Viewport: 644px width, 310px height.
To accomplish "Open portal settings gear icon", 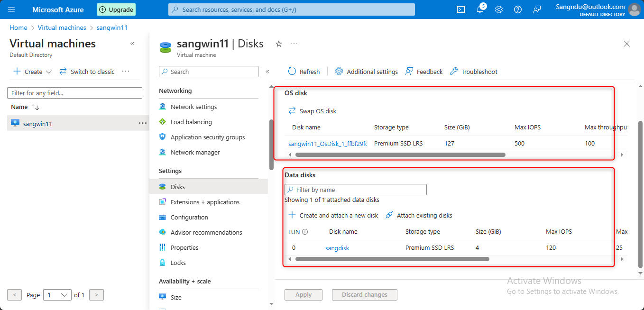I will (499, 9).
